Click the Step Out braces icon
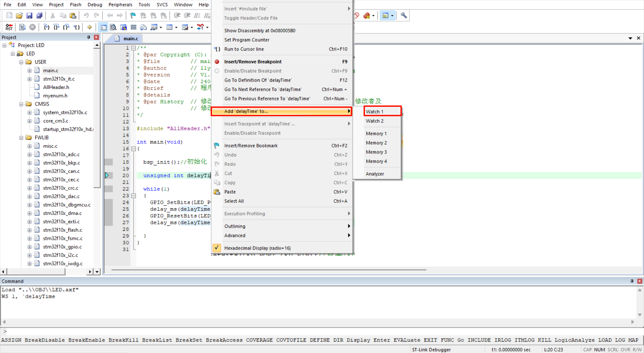 tap(66, 27)
